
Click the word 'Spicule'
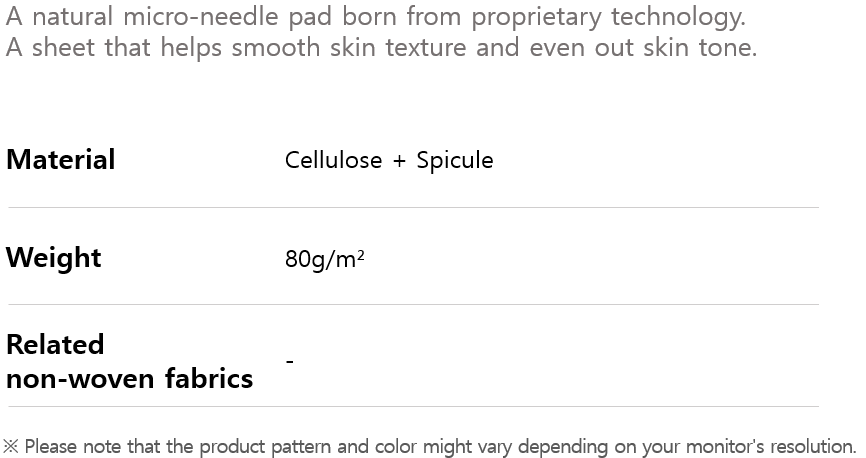click(455, 161)
